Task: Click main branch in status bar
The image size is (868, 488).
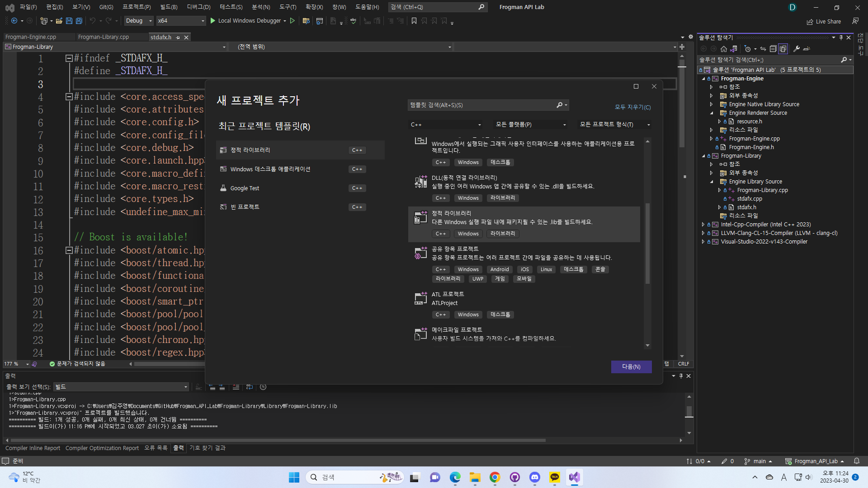Action: tap(758, 461)
